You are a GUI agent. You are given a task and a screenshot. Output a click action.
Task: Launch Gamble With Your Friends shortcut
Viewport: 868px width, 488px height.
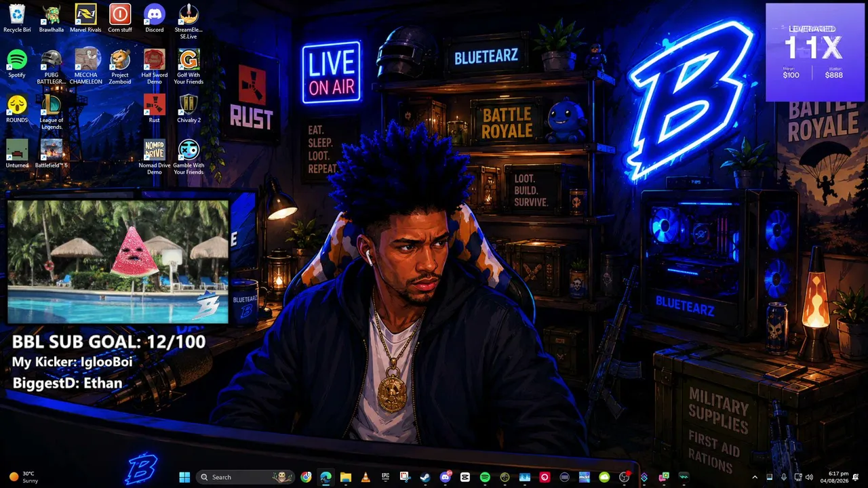(189, 157)
